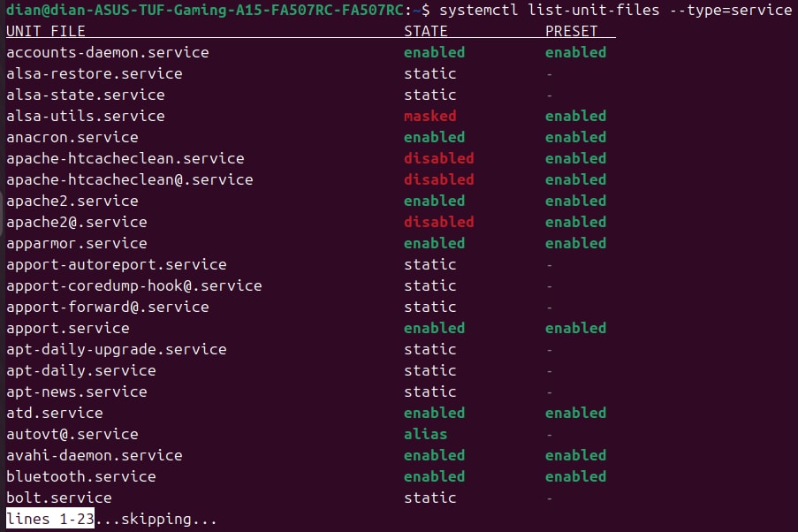This screenshot has height=532, width=798.
Task: Click the disabled state of apache2@.service
Action: [x=438, y=222]
